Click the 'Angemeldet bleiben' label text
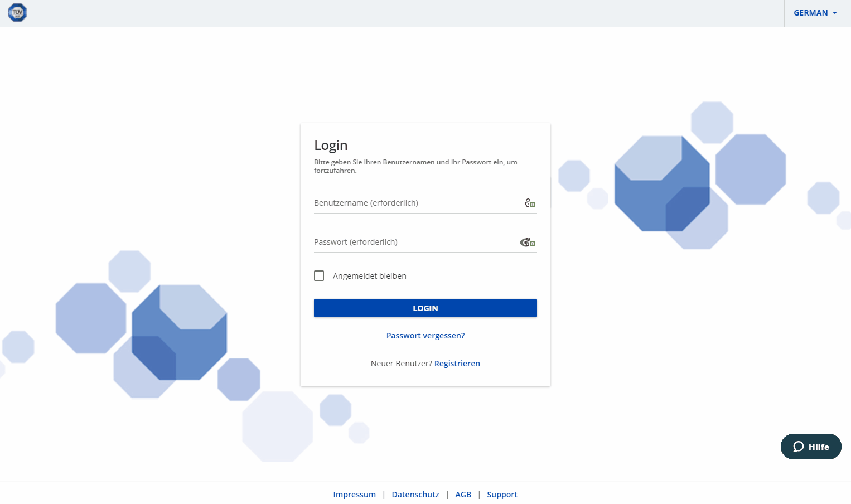Image resolution: width=851 pixels, height=504 pixels. tap(369, 276)
